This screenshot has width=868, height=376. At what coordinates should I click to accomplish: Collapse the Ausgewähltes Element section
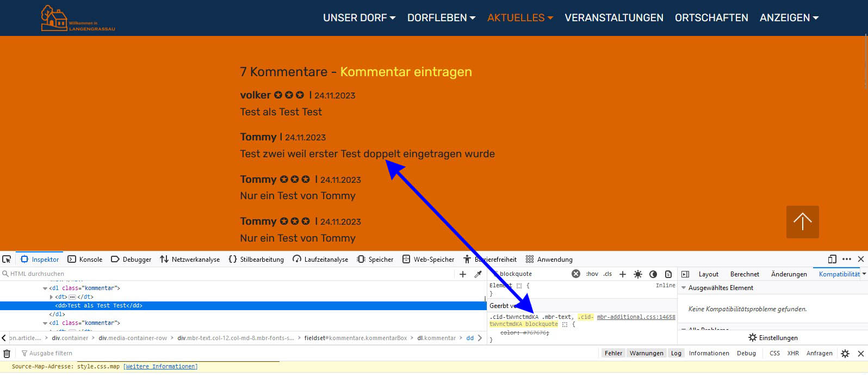(x=684, y=288)
